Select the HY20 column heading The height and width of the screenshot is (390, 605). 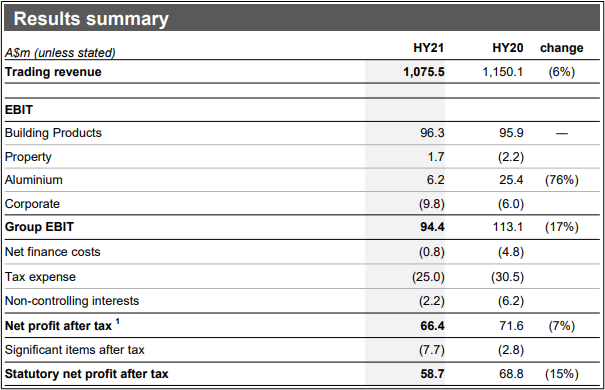(507, 48)
